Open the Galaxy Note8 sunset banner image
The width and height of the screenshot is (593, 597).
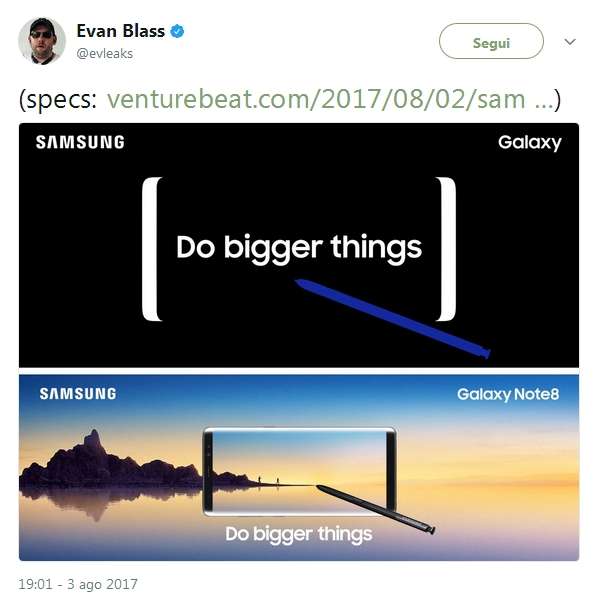click(x=299, y=468)
